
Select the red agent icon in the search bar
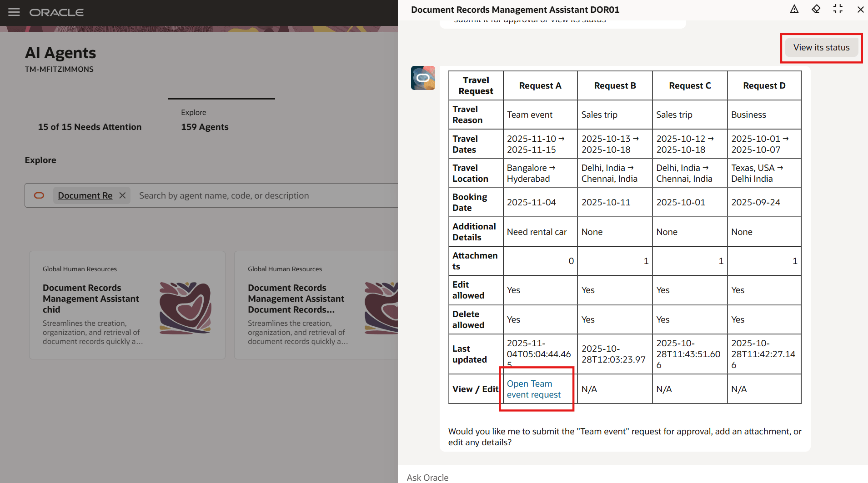click(39, 195)
